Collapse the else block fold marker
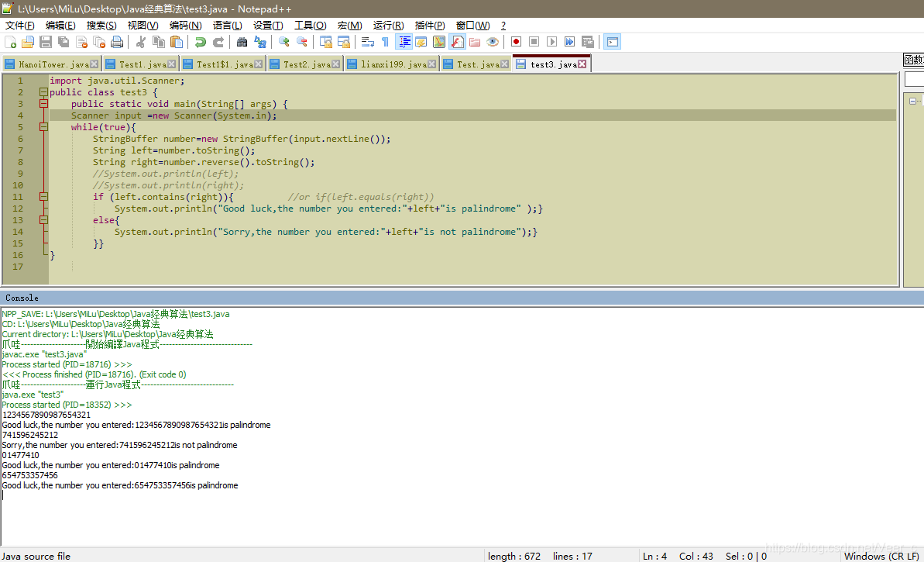The width and height of the screenshot is (924, 562). (x=43, y=220)
